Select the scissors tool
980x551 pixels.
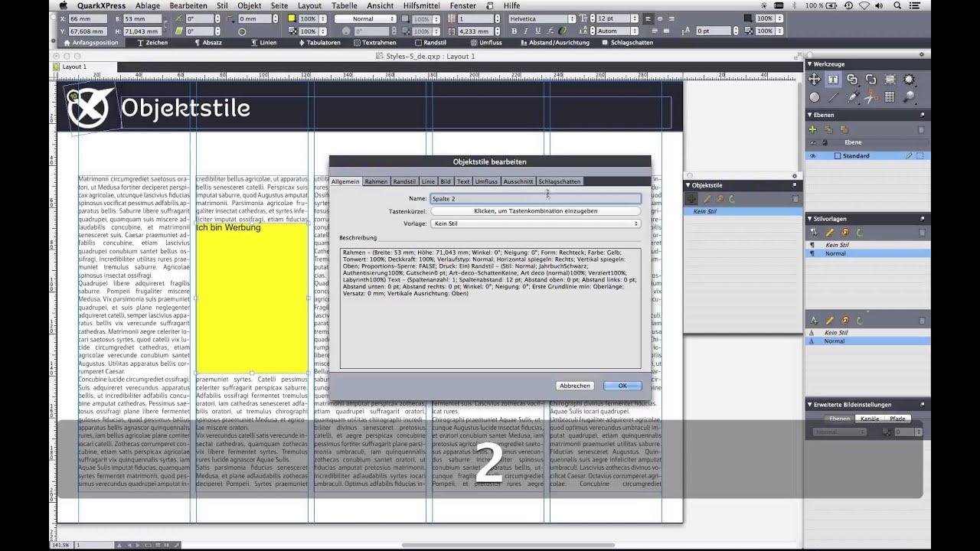[871, 97]
